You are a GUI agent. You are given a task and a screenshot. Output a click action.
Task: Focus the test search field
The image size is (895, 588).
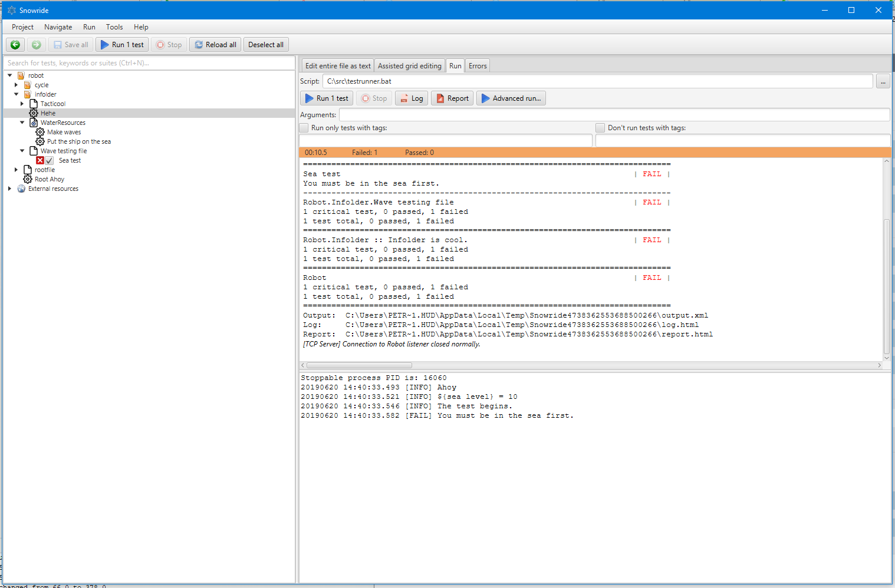click(149, 63)
